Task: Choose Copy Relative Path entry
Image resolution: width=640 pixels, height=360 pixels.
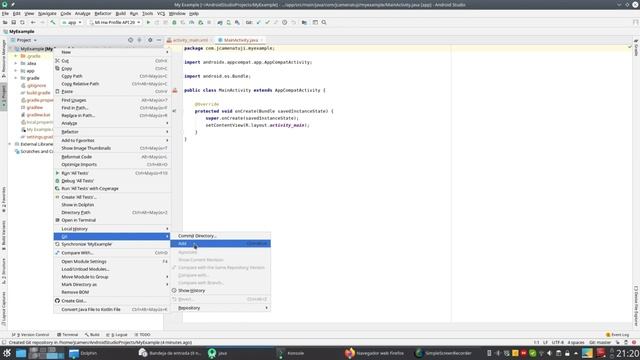Action: tap(112, 84)
